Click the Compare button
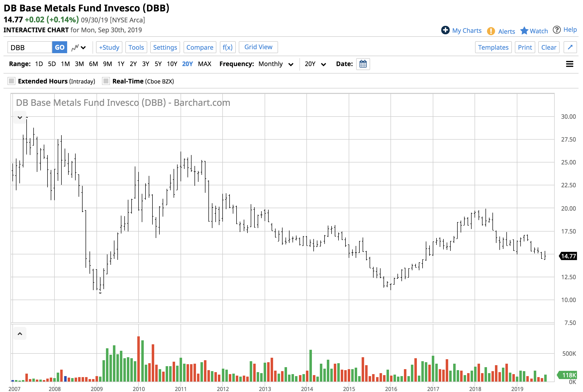Viewport: 583px width, 392px height. pos(200,47)
